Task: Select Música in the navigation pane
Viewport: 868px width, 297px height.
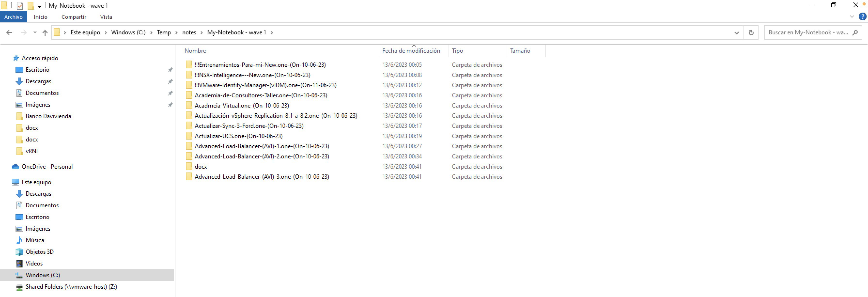Action: click(x=35, y=240)
